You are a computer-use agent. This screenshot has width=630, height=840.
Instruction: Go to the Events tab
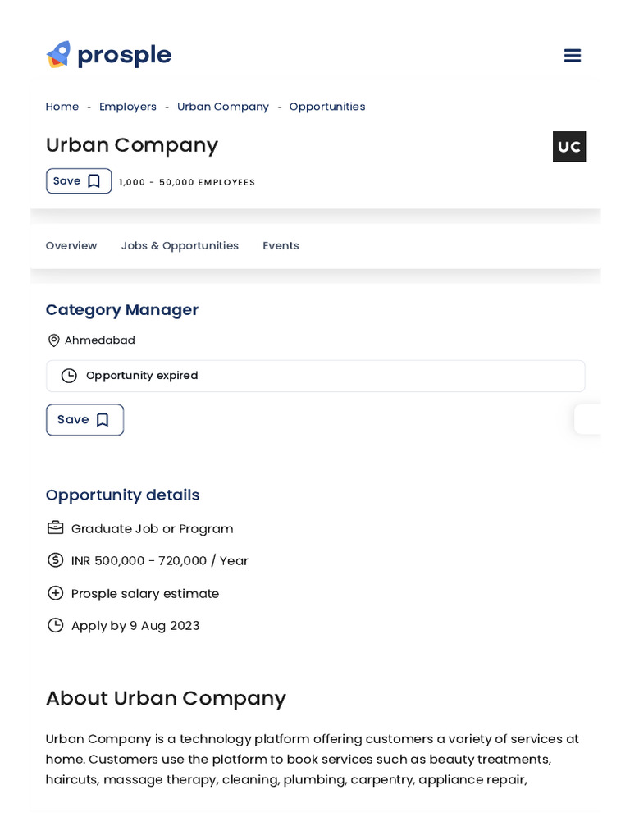coord(281,246)
